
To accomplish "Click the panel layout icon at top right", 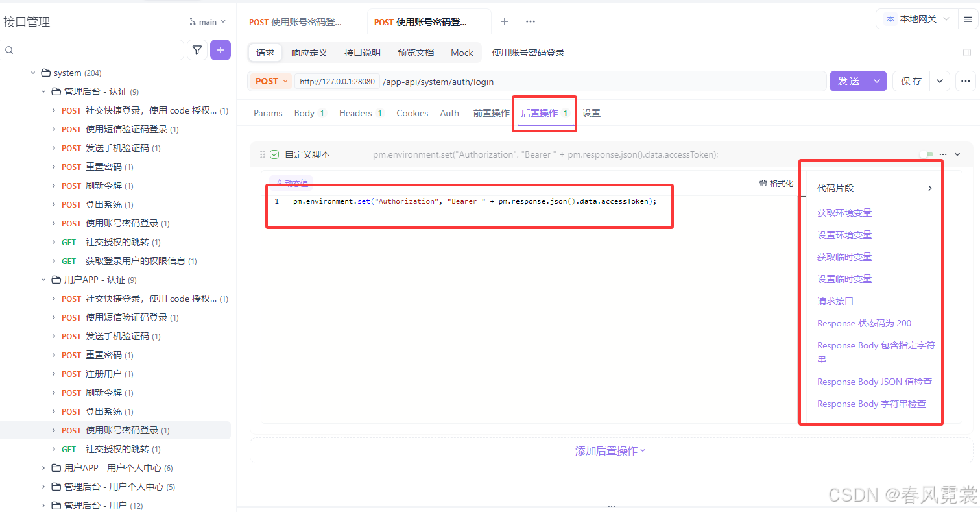I will tap(966, 53).
